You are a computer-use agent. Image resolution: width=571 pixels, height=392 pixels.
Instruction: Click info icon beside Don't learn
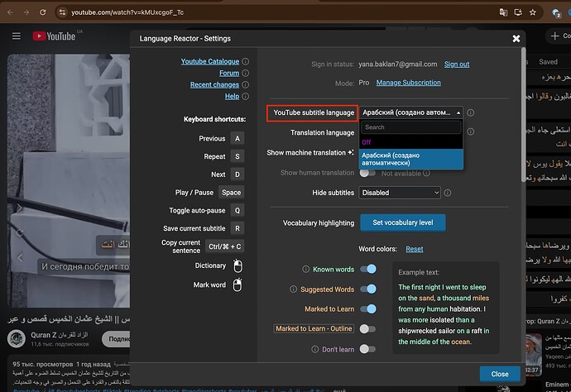pyautogui.click(x=314, y=349)
